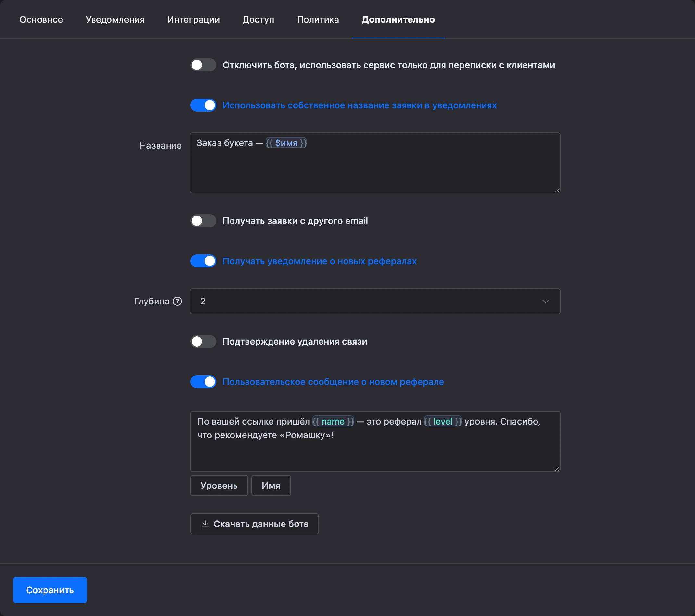Click the Имя variable button

(271, 486)
